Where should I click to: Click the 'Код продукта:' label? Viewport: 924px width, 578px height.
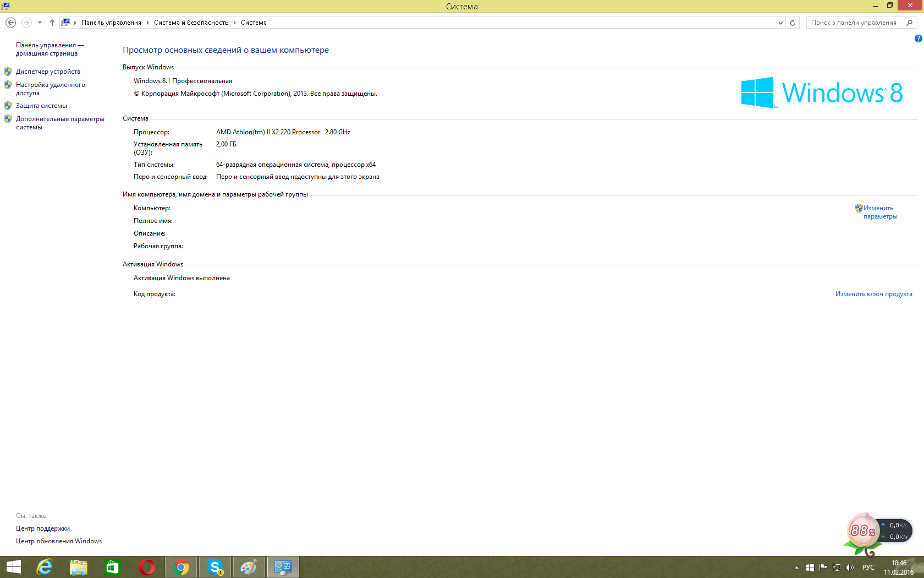(155, 294)
